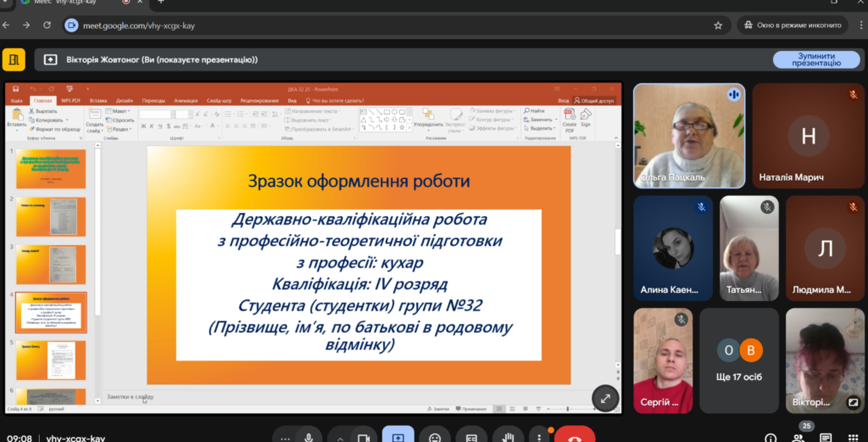The image size is (868, 442).
Task: Switch to the Вставка ribbon tab
Action: coord(98,101)
